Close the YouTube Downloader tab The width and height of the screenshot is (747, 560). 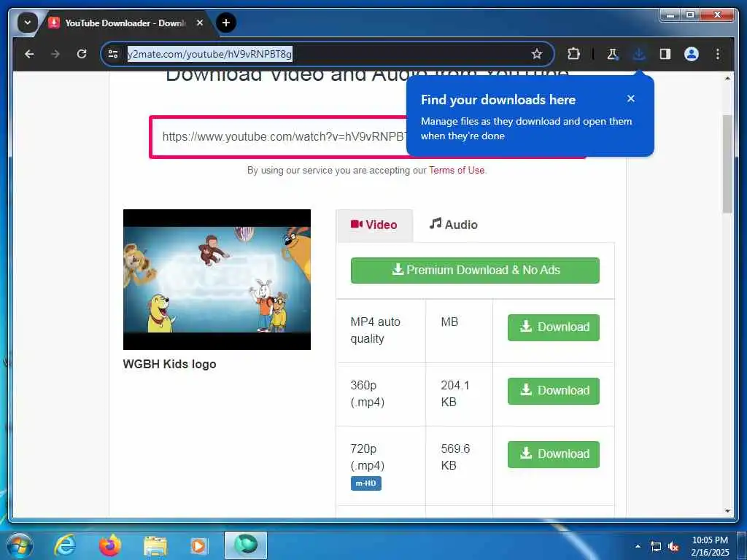click(x=200, y=23)
